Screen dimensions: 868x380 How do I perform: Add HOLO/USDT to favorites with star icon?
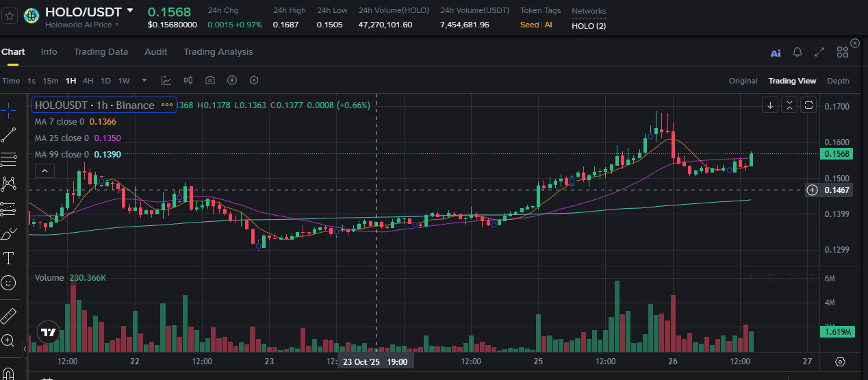(10, 16)
